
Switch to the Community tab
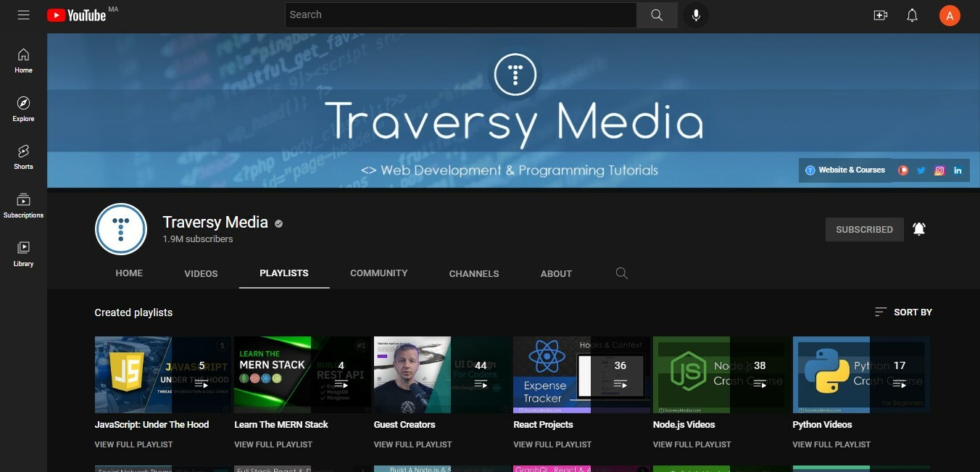[x=378, y=273]
